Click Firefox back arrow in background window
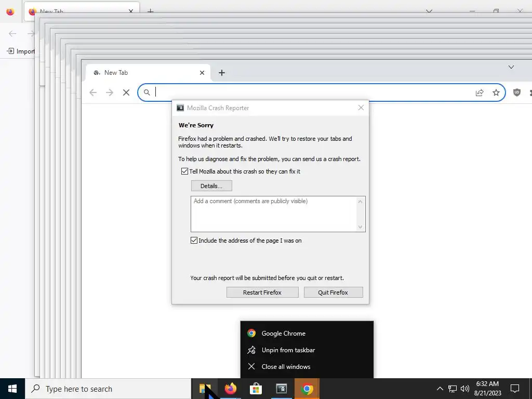Image resolution: width=532 pixels, height=399 pixels. click(12, 33)
